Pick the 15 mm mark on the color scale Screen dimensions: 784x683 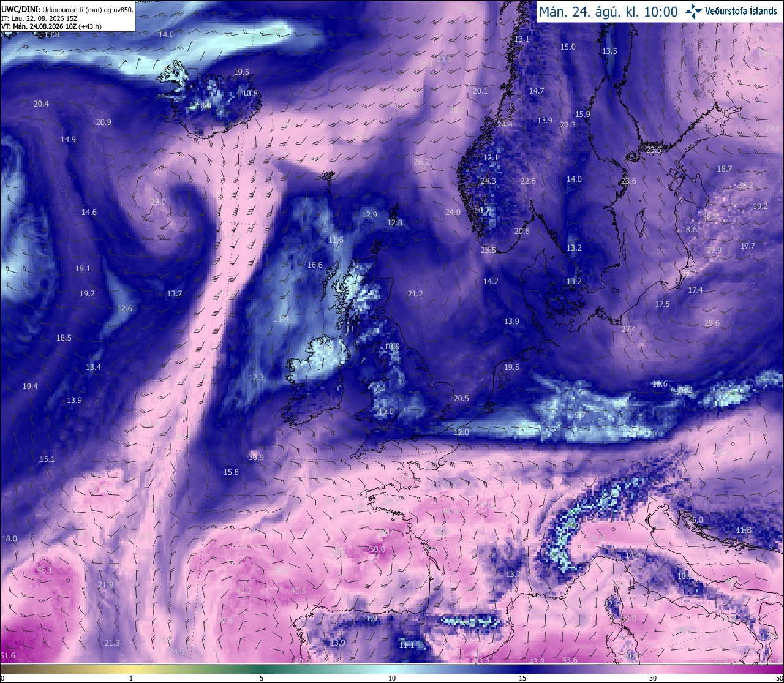(522, 678)
